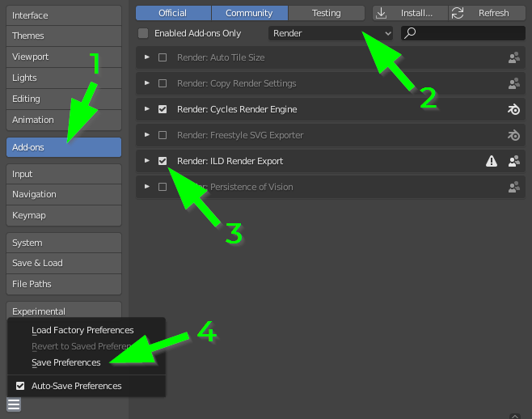
Task: Open the Navigation preferences section
Action: pyautogui.click(x=64, y=195)
